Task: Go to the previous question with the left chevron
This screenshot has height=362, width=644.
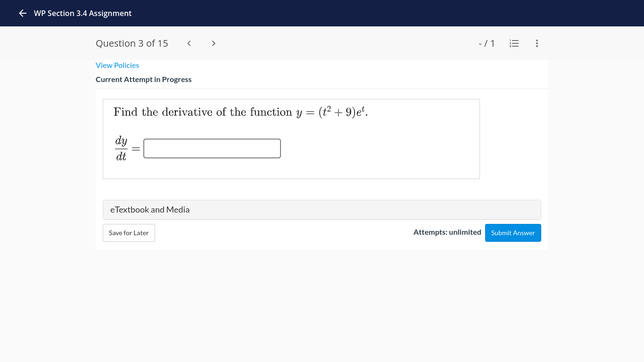Action: click(x=189, y=43)
